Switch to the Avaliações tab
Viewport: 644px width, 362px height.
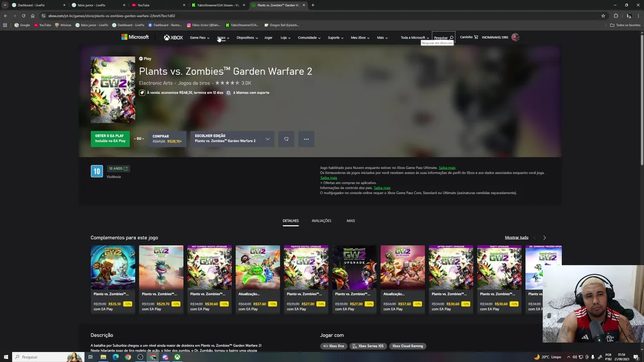coord(321,221)
